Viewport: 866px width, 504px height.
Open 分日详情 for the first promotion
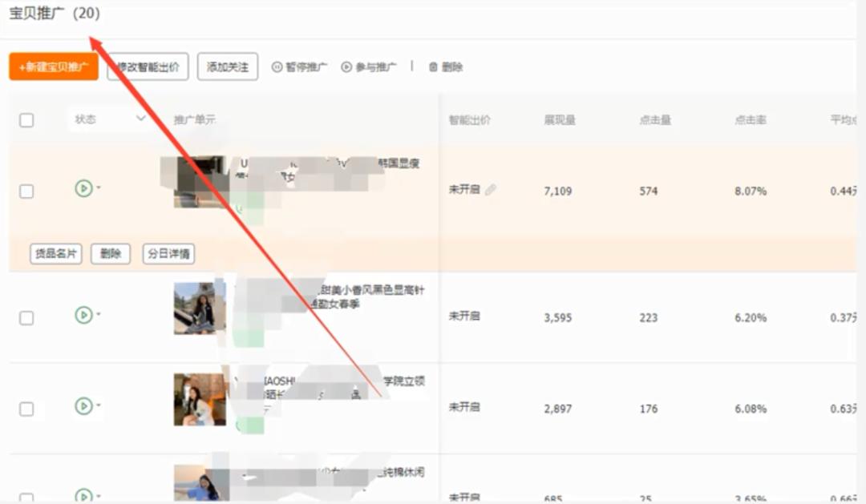168,253
